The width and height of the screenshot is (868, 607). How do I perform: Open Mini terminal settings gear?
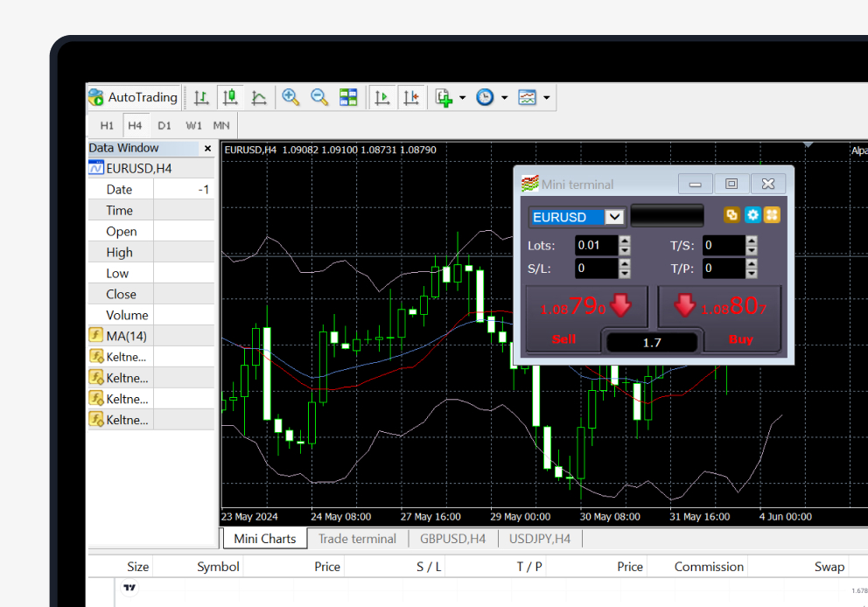pyautogui.click(x=752, y=215)
